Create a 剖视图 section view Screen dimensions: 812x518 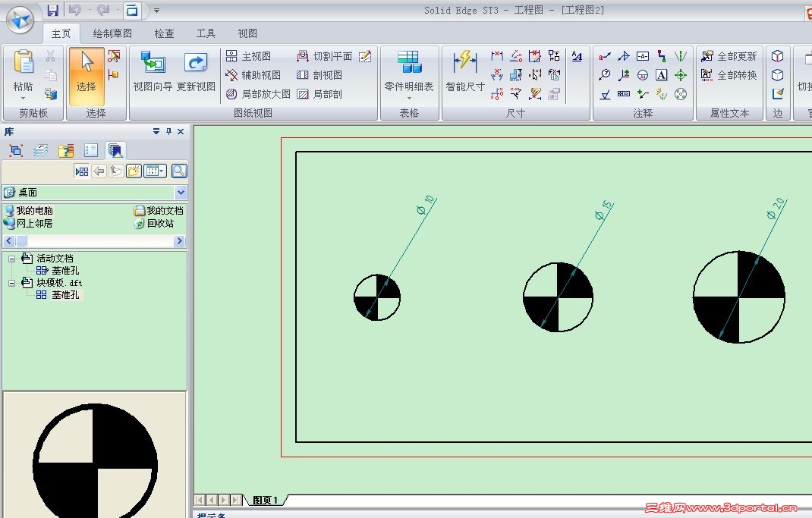(x=319, y=75)
